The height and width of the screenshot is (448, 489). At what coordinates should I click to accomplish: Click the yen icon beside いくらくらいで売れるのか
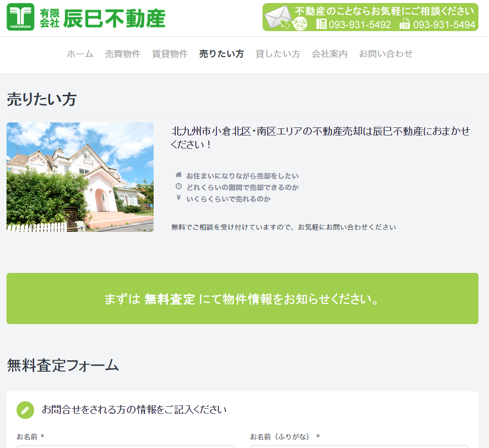[x=178, y=198]
